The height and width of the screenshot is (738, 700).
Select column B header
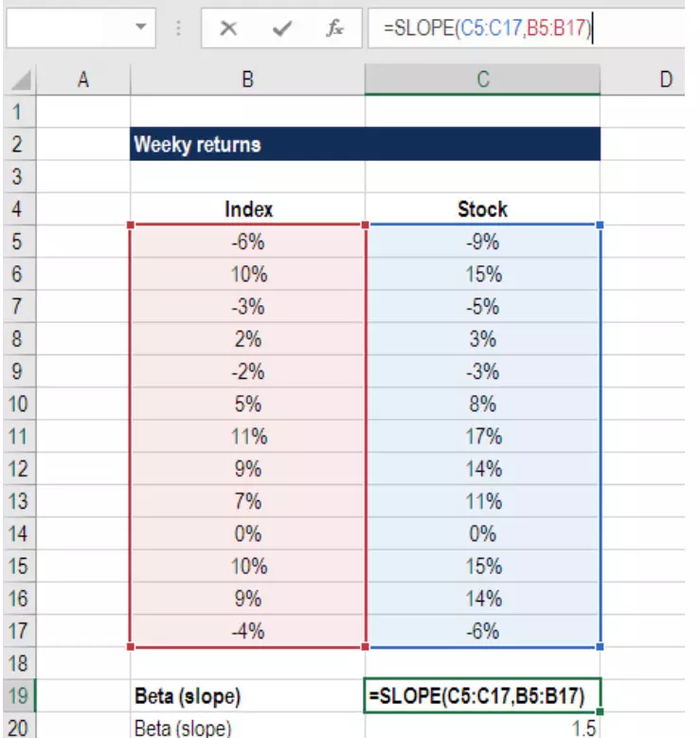point(247,80)
